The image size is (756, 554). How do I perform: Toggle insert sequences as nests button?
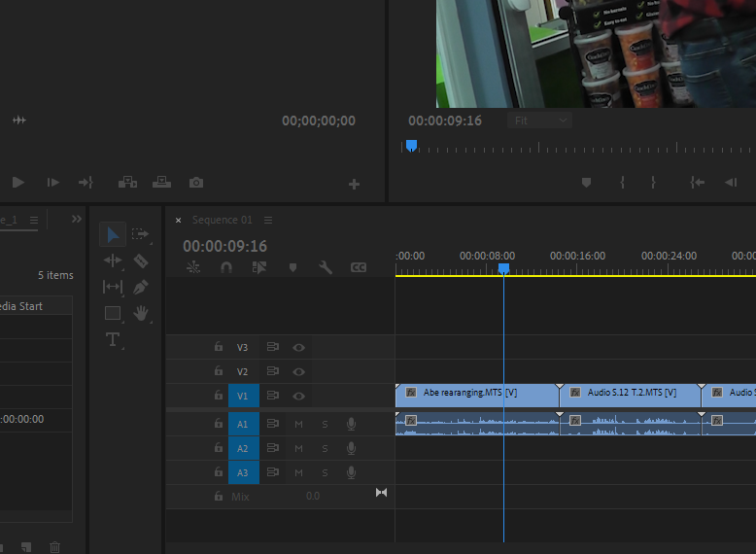coord(193,267)
